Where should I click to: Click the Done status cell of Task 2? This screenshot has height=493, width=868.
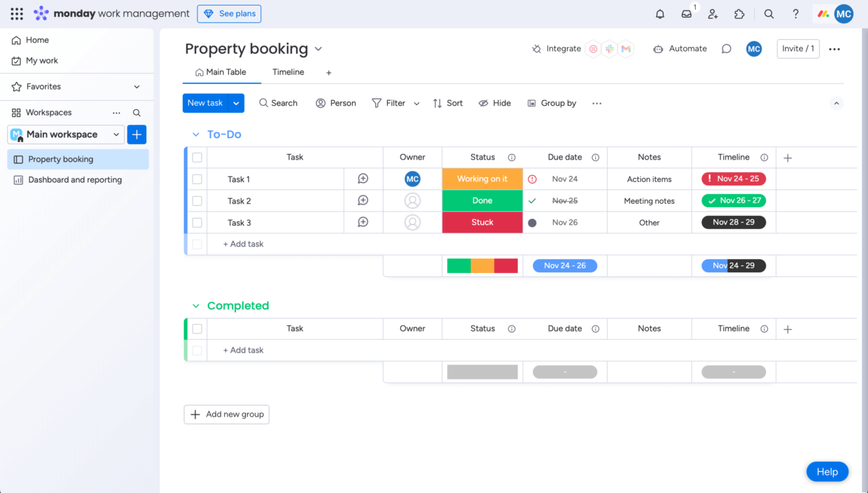(x=482, y=200)
